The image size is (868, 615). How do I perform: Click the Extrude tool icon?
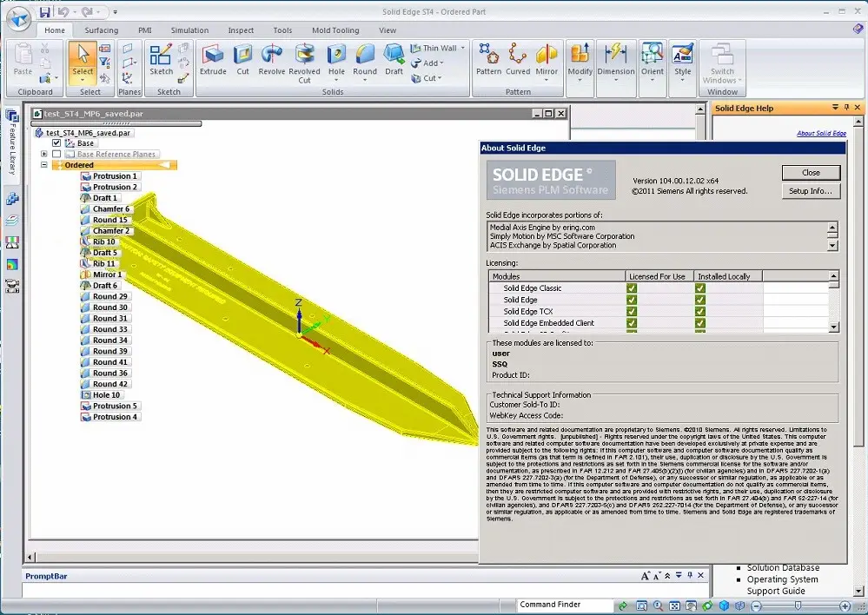coord(213,60)
